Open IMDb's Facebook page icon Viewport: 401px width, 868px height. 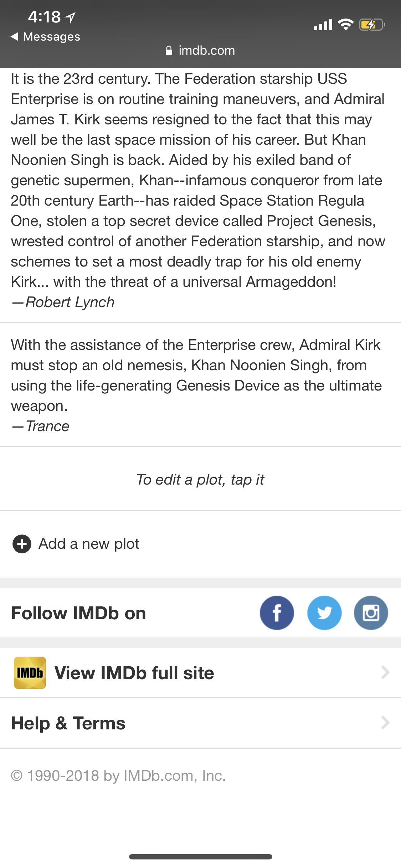click(277, 613)
